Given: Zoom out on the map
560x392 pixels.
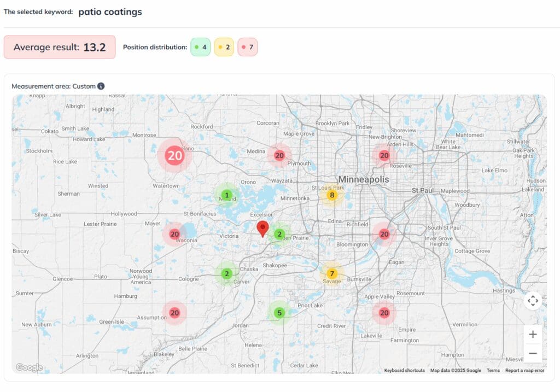Looking at the screenshot, I should [x=533, y=354].
